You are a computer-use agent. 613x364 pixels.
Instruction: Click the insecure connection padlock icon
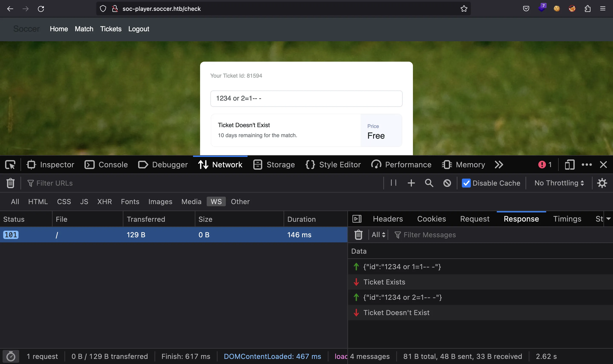coord(115,9)
